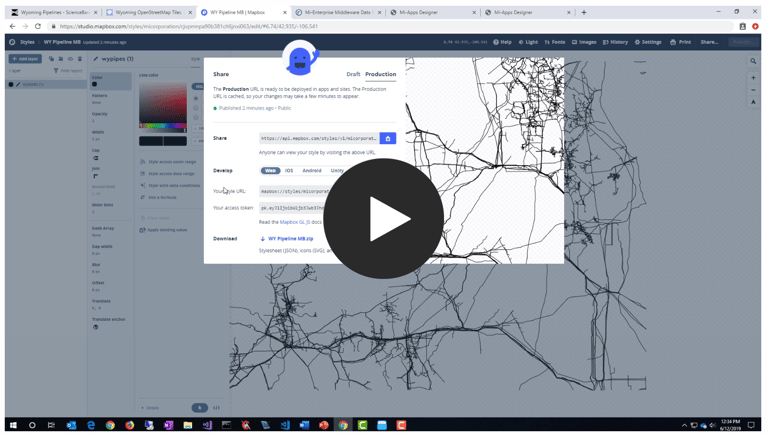Open the Mapbox logo home icon
The height and width of the screenshot is (436, 767).
point(12,42)
